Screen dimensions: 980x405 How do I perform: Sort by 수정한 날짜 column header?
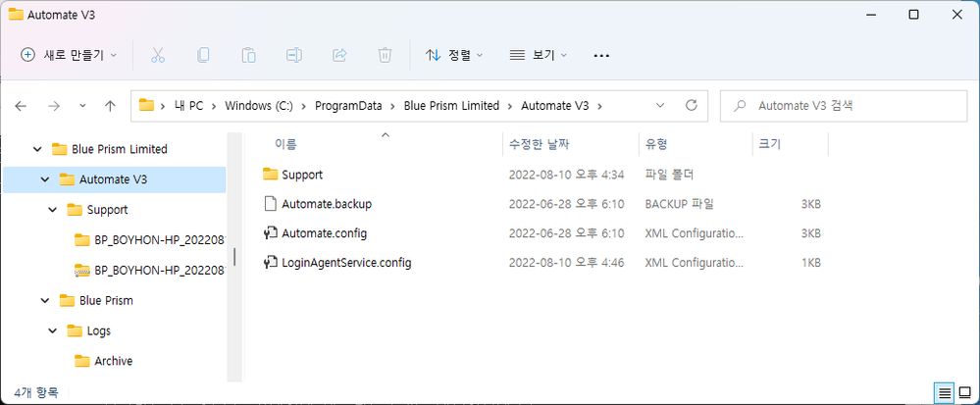pyautogui.click(x=539, y=144)
